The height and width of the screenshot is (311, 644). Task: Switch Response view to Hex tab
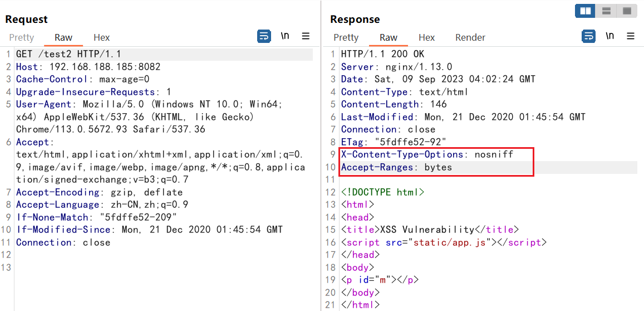(427, 37)
